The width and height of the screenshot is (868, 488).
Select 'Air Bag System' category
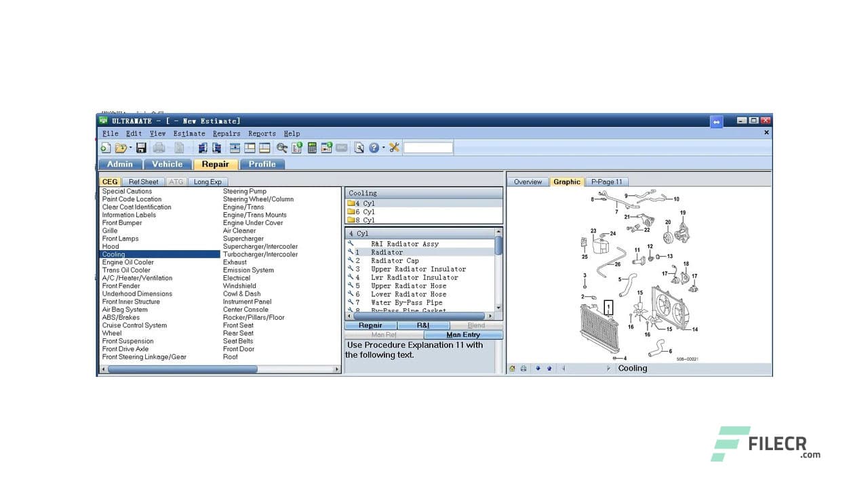(125, 310)
